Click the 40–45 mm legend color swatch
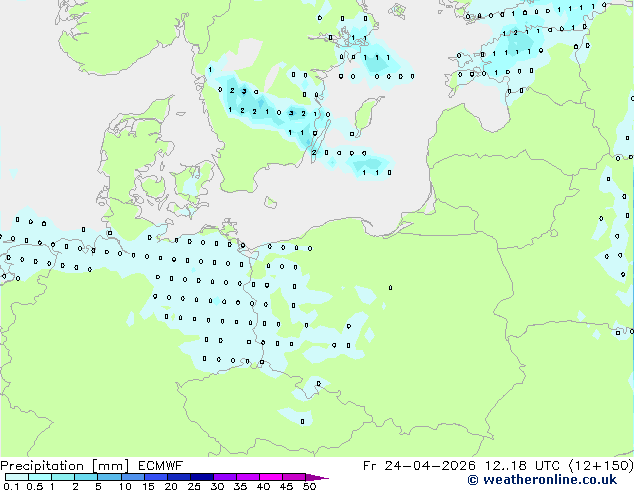The image size is (634, 490). point(271,477)
